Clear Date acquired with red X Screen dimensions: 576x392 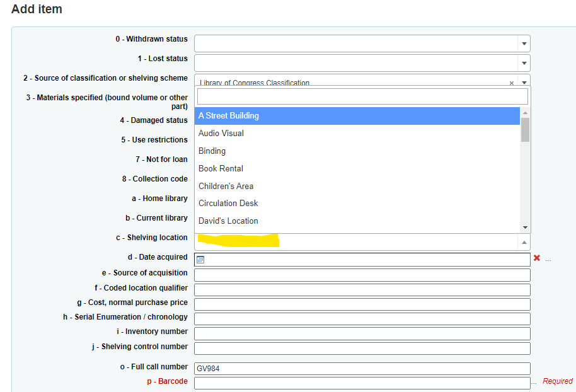click(x=537, y=258)
